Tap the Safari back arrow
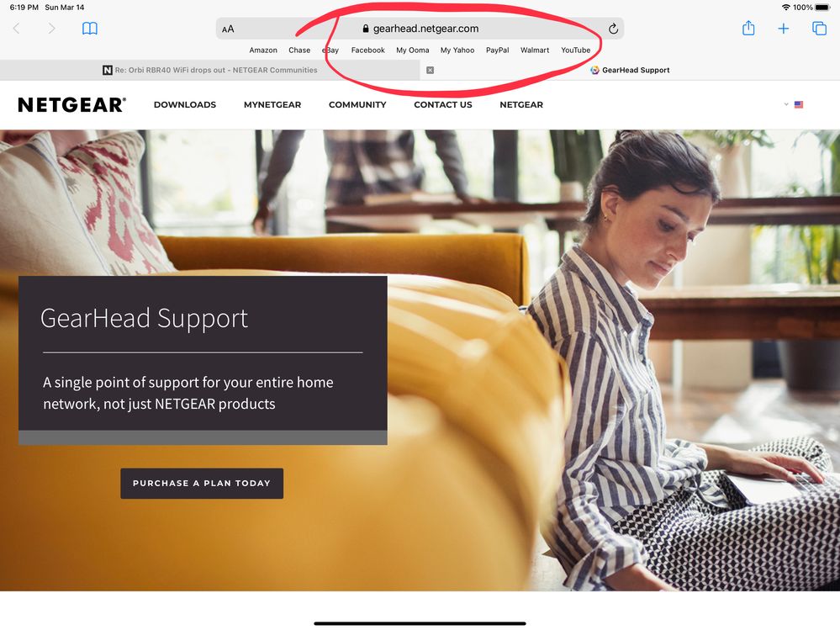 (x=17, y=29)
